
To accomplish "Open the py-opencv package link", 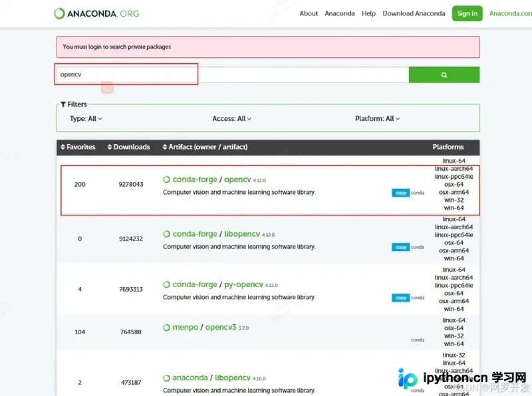I will [243, 284].
